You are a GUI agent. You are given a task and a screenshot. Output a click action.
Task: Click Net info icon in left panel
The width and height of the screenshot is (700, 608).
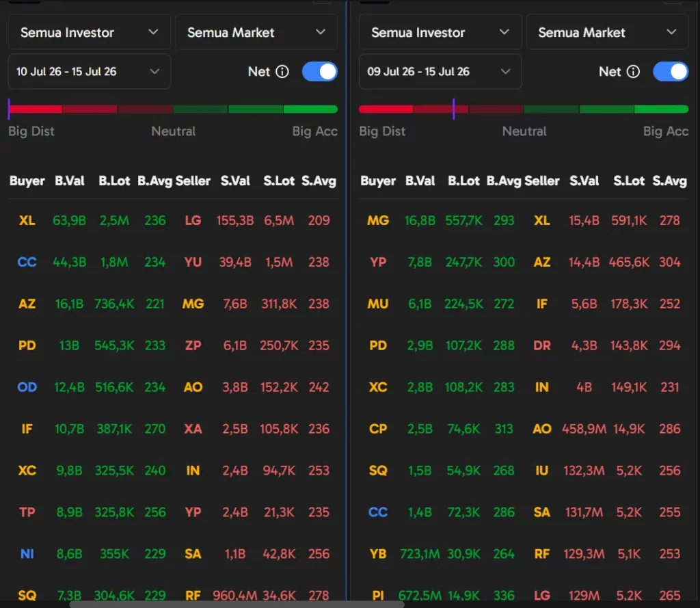pyautogui.click(x=282, y=72)
